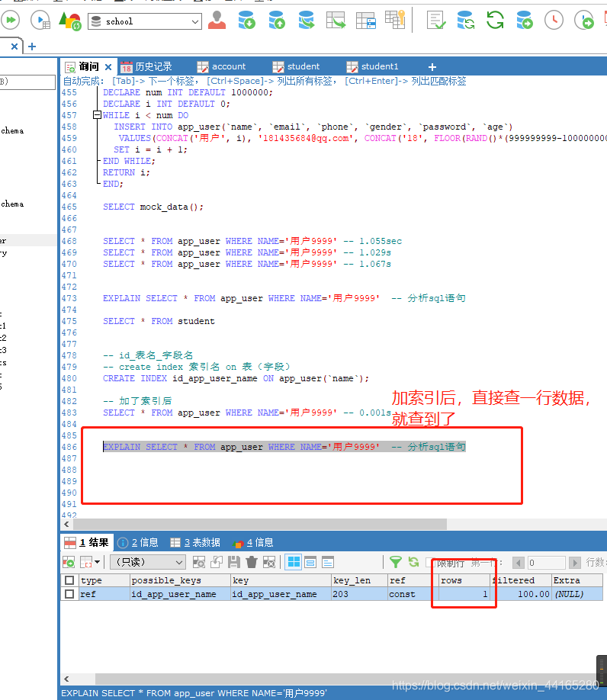Image resolution: width=607 pixels, height=700 pixels.
Task: Click the save changes floppy disk icon
Action: [234, 562]
